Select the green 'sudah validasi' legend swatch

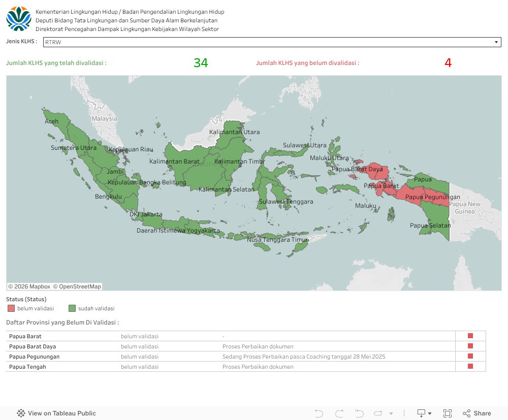coord(72,308)
